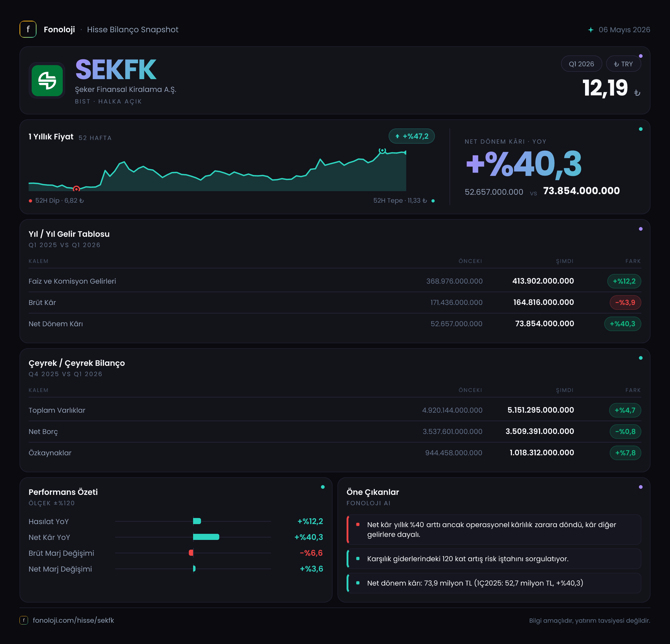Click the "Özkaynaklar" row label
Image resolution: width=670 pixels, height=644 pixels.
point(50,453)
